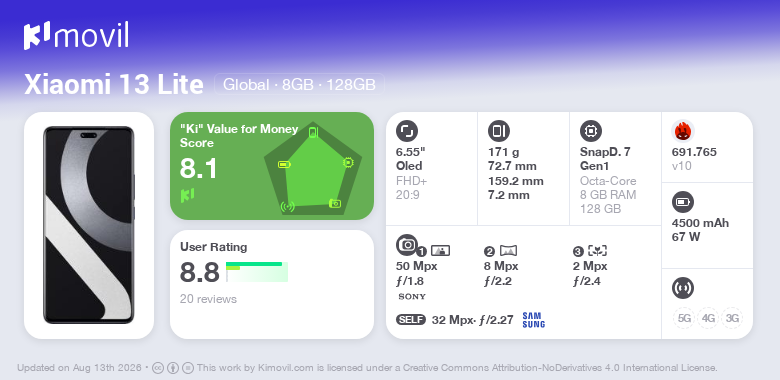
Task: Click the ultrawide camera icon
Action: coord(508,251)
